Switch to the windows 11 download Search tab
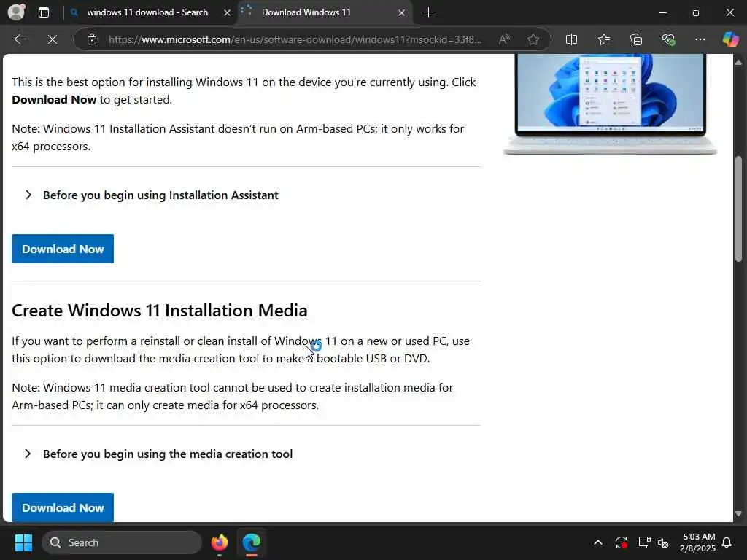The image size is (747, 560). (x=147, y=12)
